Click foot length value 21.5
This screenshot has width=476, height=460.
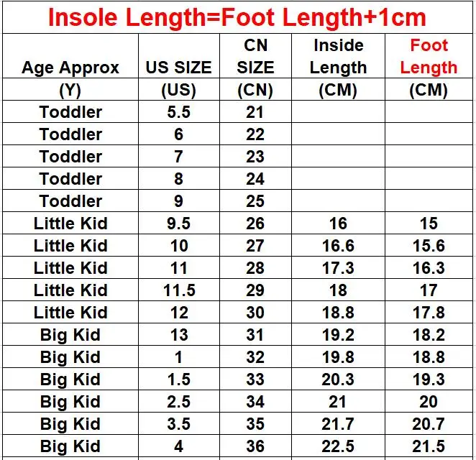[x=429, y=446]
